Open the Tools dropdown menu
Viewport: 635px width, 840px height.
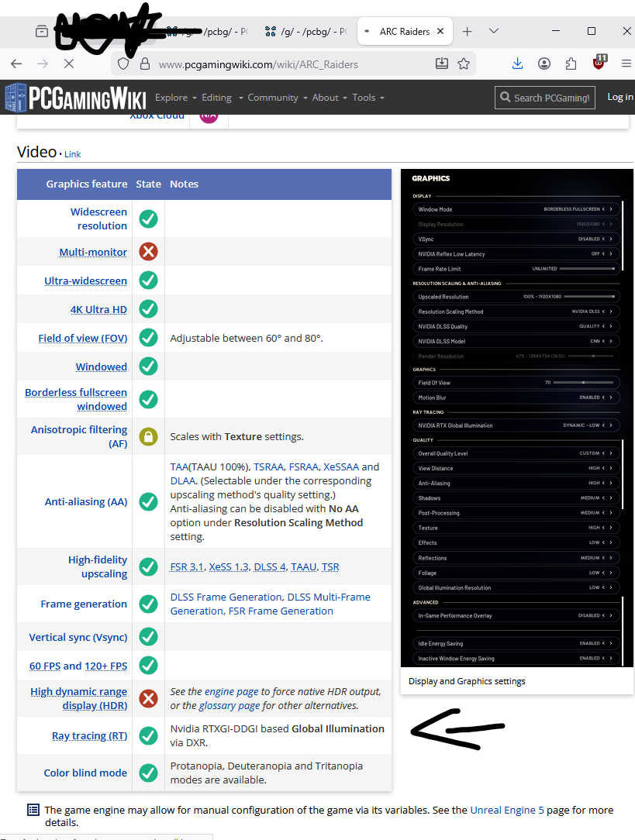coord(368,98)
